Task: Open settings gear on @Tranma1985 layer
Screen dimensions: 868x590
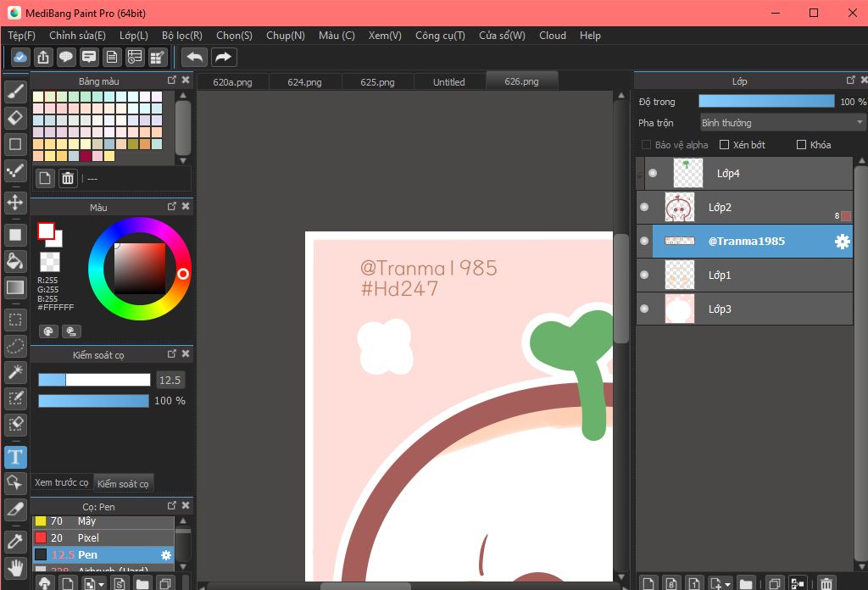Action: (842, 242)
